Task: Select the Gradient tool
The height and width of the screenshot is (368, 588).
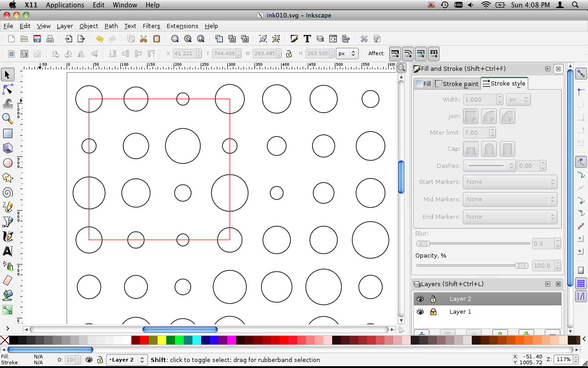Action: (x=7, y=310)
